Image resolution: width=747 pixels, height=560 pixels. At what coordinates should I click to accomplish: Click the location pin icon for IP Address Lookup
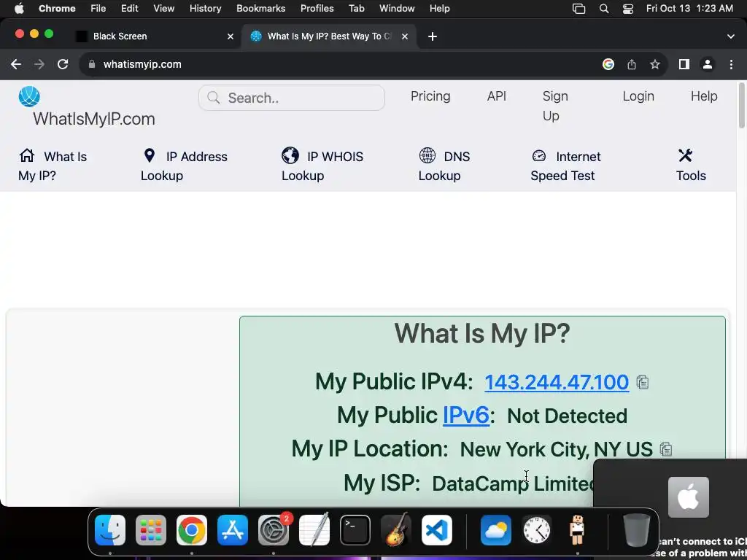point(149,155)
